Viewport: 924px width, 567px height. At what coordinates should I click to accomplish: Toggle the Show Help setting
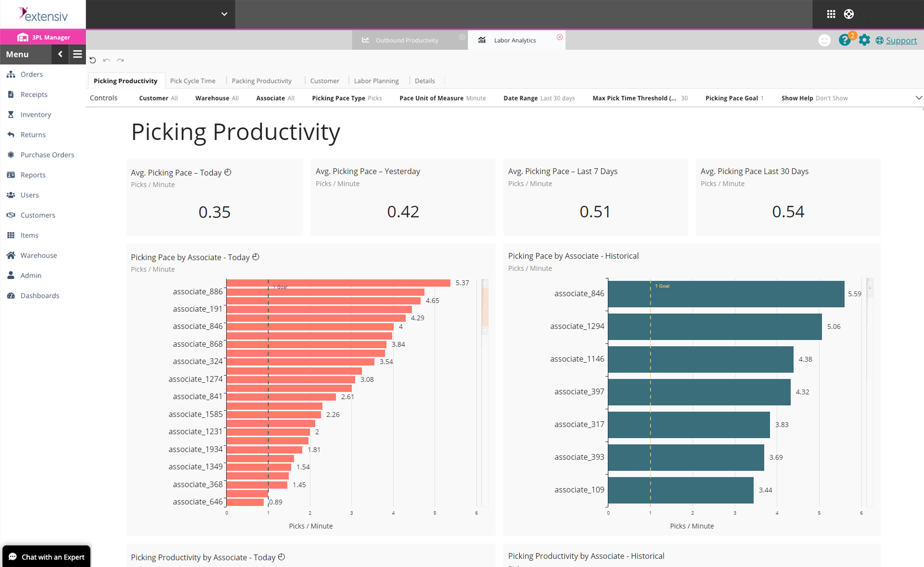coord(814,98)
